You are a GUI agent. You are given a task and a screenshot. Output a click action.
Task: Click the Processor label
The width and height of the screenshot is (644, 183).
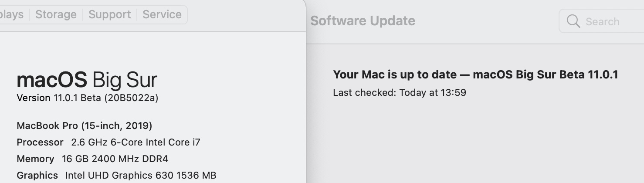(x=40, y=142)
